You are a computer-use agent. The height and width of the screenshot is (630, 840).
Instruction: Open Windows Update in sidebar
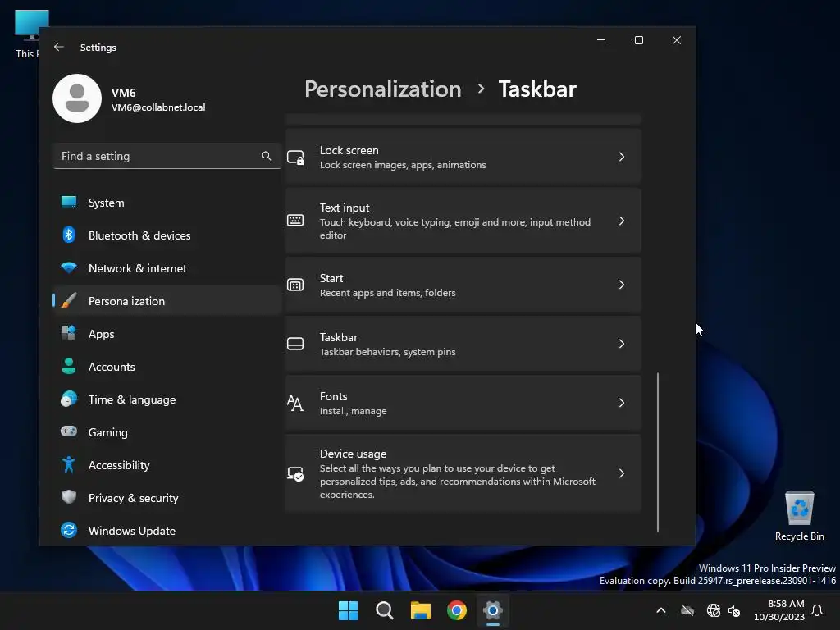167,531
